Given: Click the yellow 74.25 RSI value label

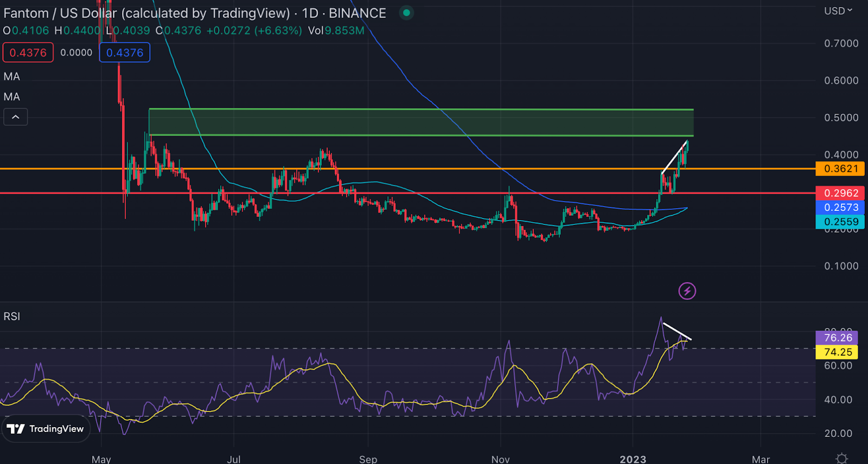Looking at the screenshot, I should 838,352.
